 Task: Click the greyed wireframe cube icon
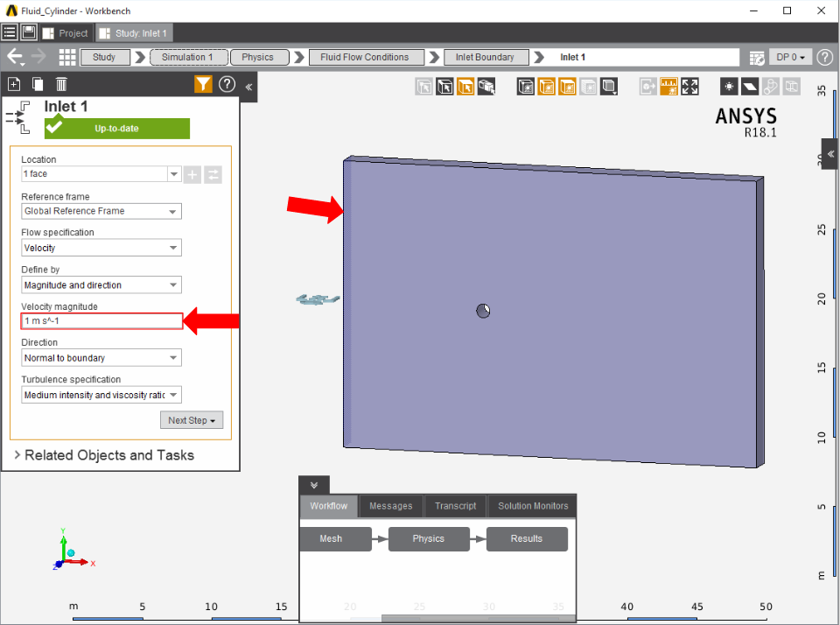[792, 87]
